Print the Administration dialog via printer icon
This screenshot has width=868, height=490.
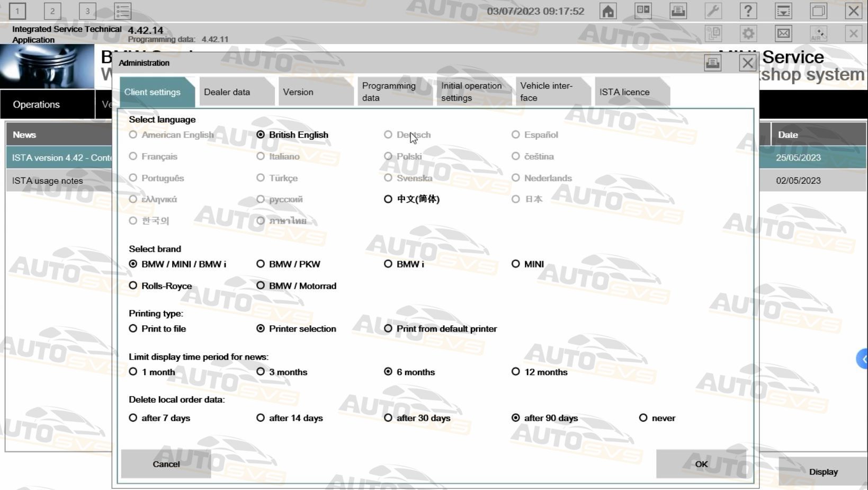click(x=712, y=63)
